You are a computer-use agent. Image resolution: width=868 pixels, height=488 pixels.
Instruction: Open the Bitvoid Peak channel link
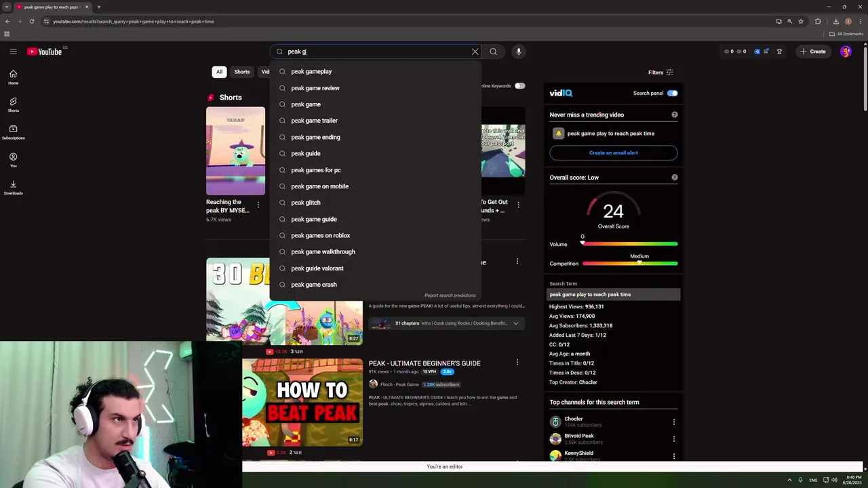click(579, 436)
